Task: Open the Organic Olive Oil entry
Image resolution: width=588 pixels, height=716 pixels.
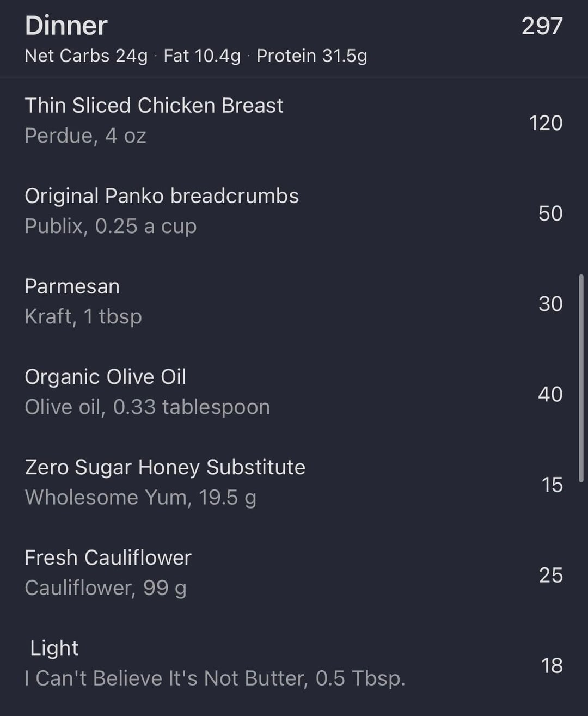Action: tap(105, 377)
